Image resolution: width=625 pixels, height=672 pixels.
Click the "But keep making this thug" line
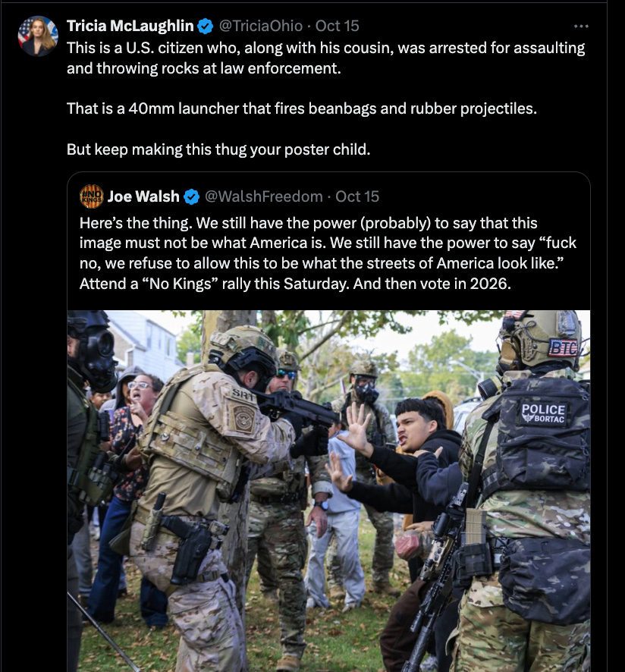[218, 149]
